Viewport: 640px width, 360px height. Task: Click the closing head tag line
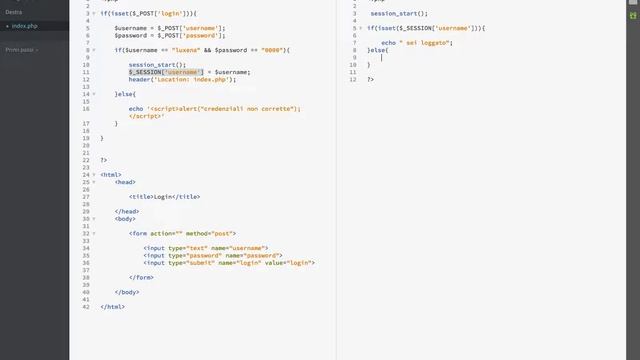point(127,211)
